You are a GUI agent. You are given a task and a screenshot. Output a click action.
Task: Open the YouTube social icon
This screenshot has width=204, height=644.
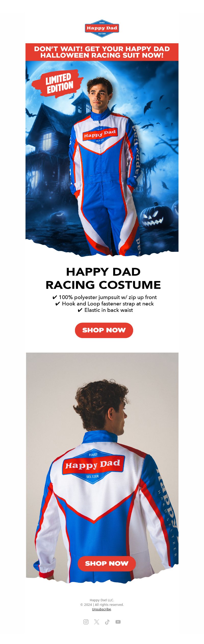point(118,622)
